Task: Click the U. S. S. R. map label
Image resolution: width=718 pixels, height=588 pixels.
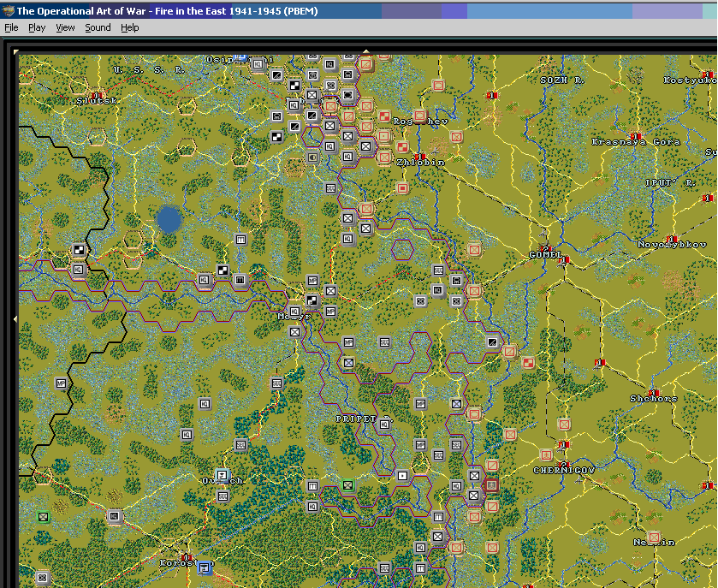Action: 149,70
